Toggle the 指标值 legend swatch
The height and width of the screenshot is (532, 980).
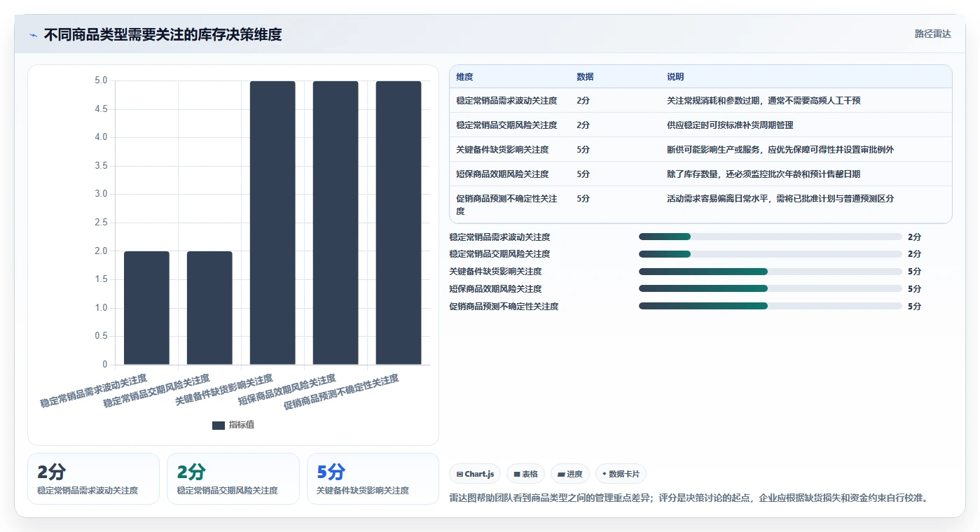tap(219, 425)
